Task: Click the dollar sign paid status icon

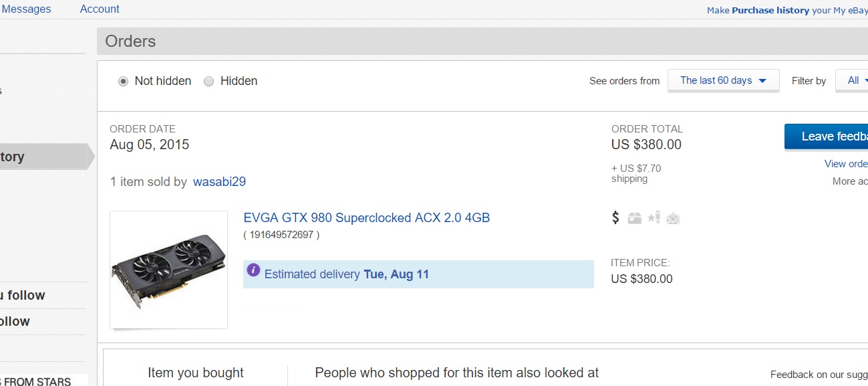Action: click(x=615, y=217)
